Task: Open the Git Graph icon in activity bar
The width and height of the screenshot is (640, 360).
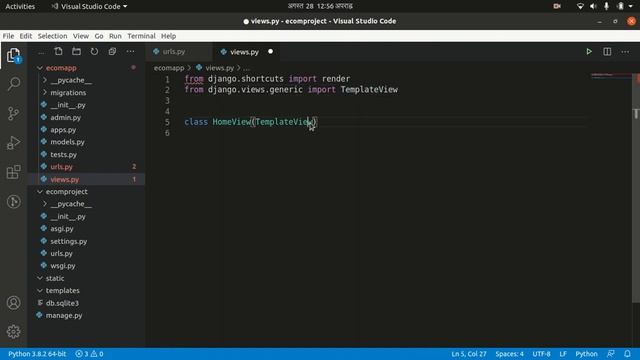Action: point(13,201)
